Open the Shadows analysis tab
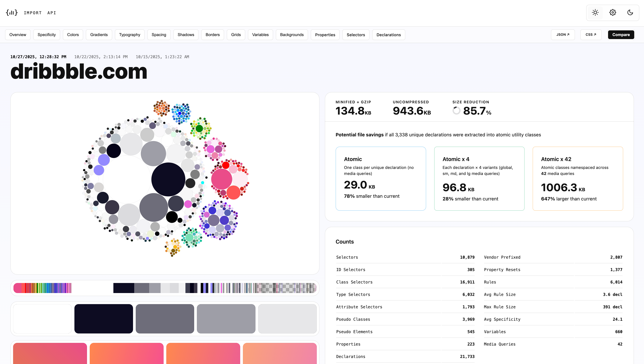This screenshot has width=644, height=364. click(186, 35)
